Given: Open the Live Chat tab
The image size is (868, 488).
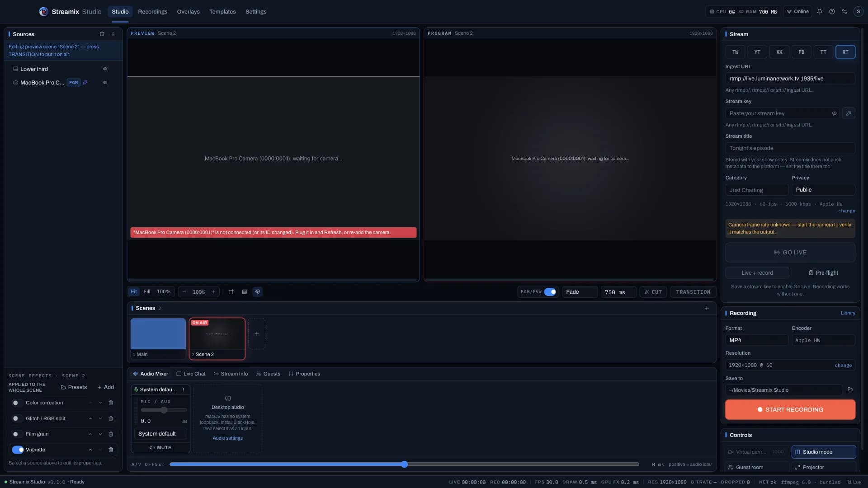Looking at the screenshot, I should [191, 374].
